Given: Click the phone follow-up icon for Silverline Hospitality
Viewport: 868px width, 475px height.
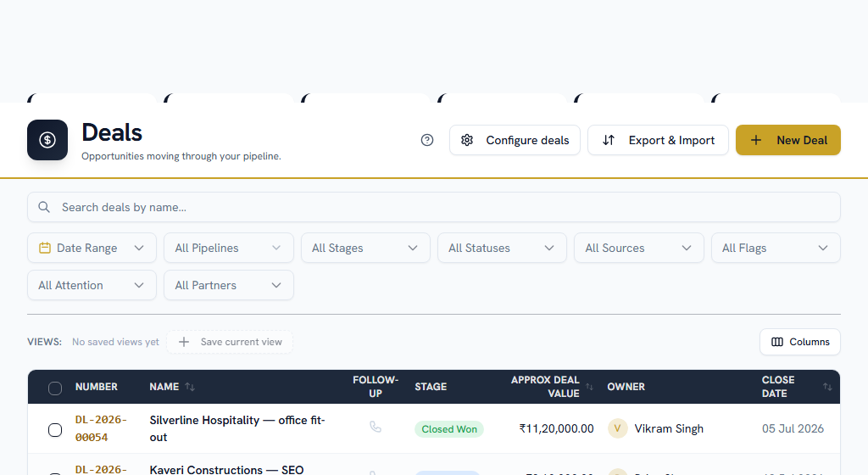Looking at the screenshot, I should pos(376,427).
